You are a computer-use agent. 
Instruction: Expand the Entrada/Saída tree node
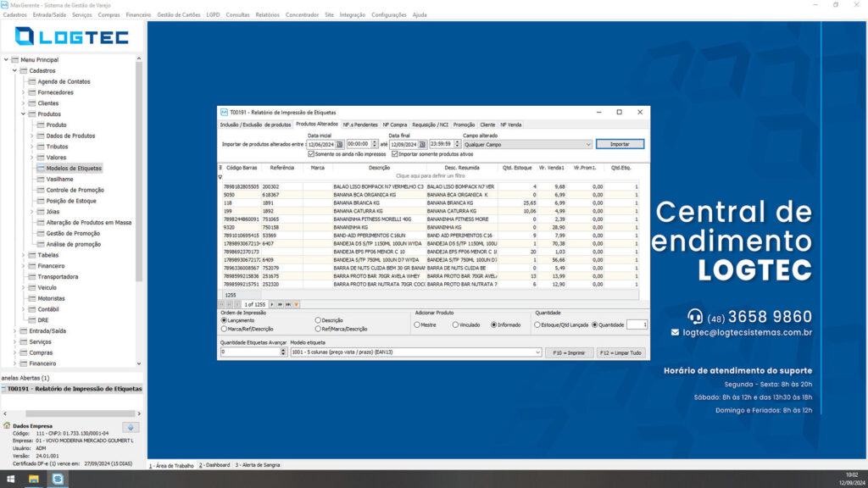pyautogui.click(x=15, y=331)
